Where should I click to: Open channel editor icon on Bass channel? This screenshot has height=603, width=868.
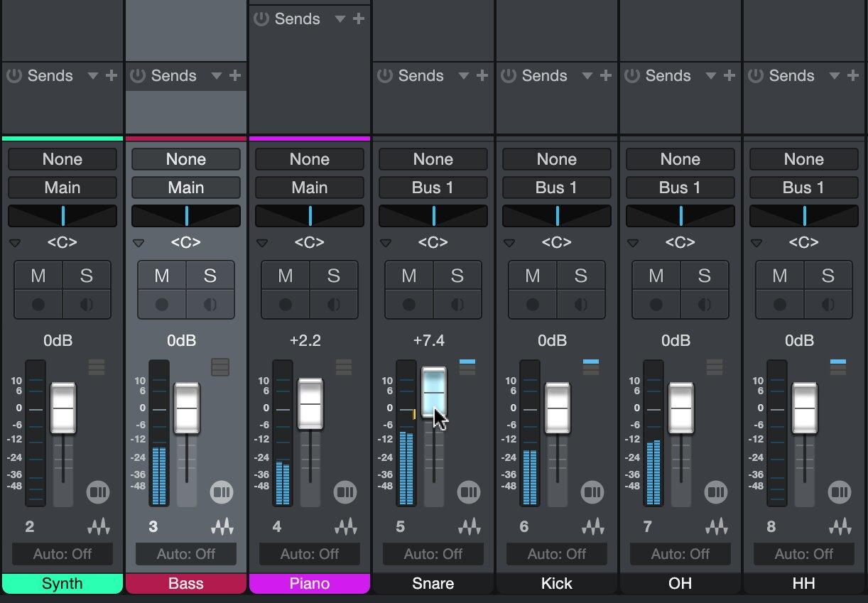[x=222, y=491]
